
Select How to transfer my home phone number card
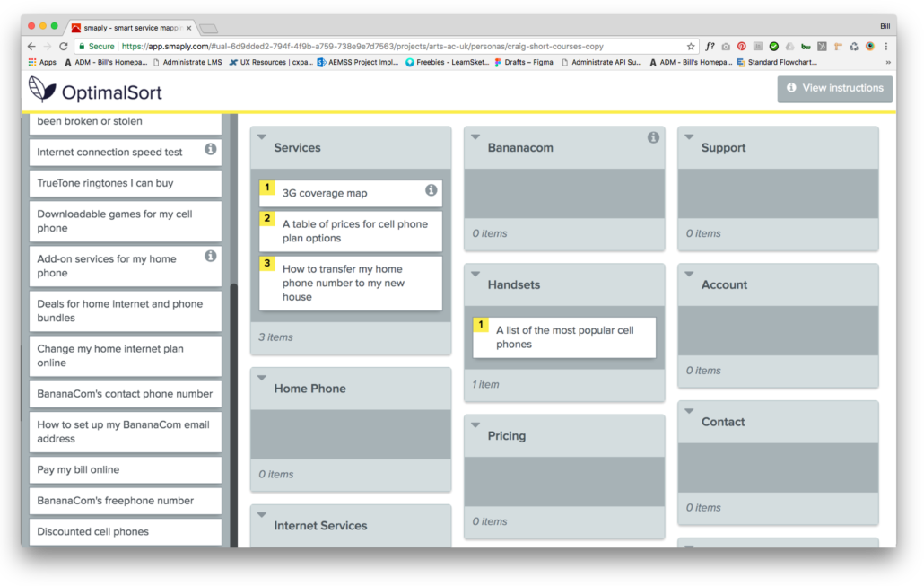pyautogui.click(x=351, y=283)
